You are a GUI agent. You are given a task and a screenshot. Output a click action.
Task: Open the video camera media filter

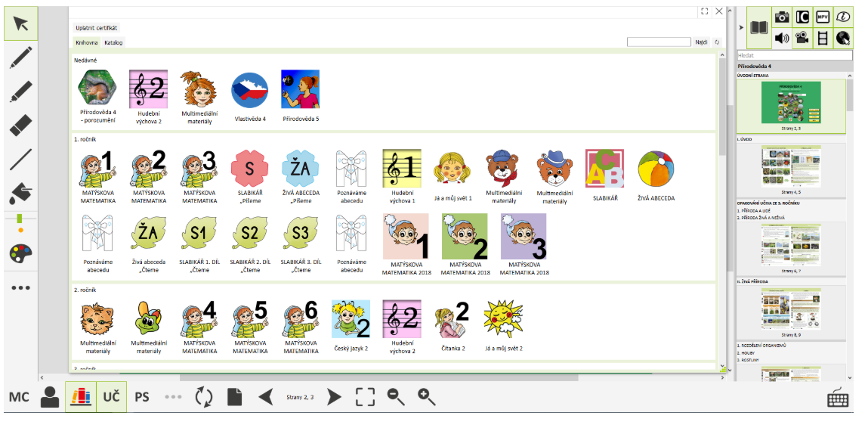pos(802,38)
